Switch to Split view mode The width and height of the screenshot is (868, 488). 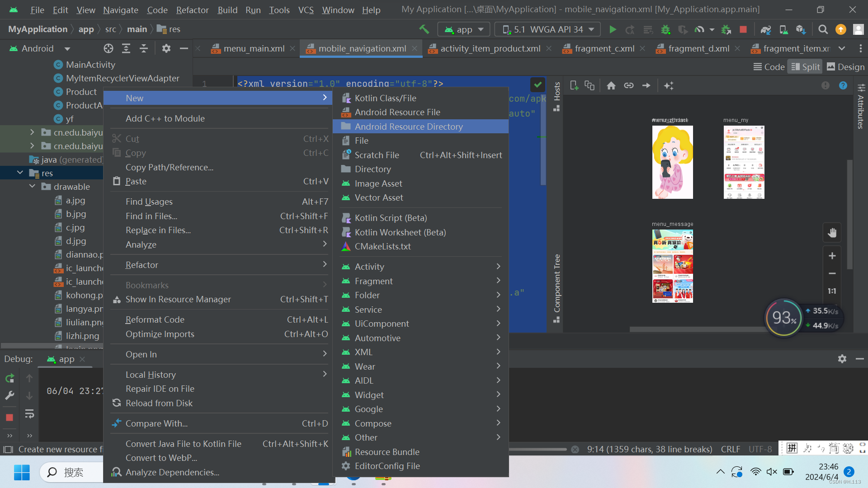tap(805, 67)
